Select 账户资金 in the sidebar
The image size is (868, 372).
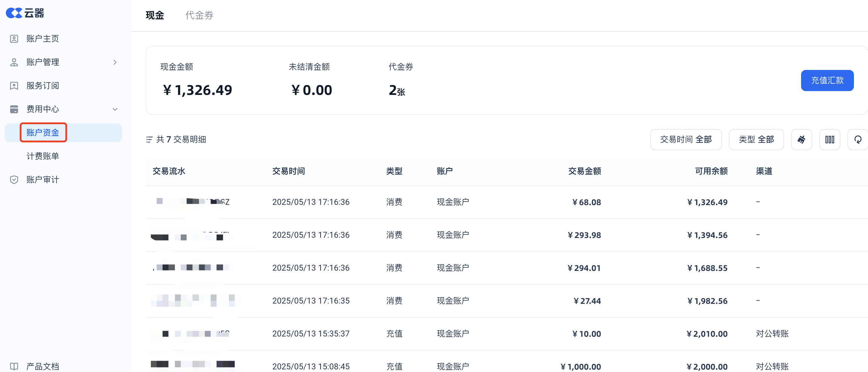[x=43, y=133]
